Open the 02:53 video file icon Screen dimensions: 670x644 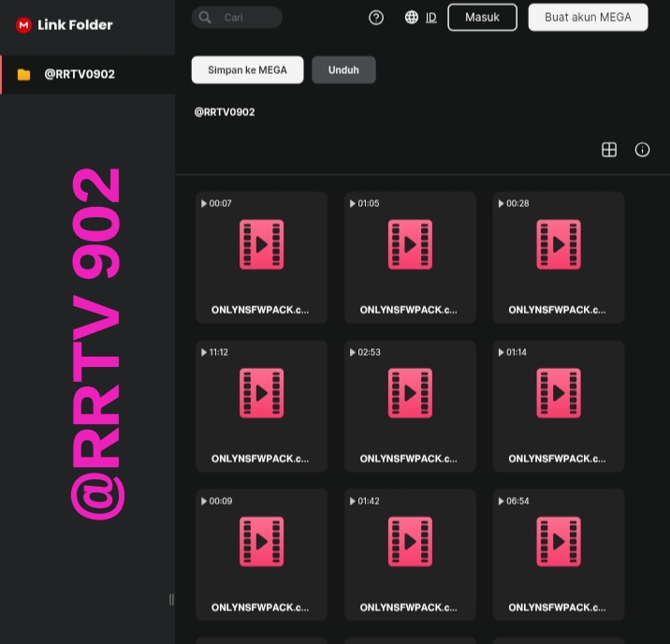coord(410,393)
